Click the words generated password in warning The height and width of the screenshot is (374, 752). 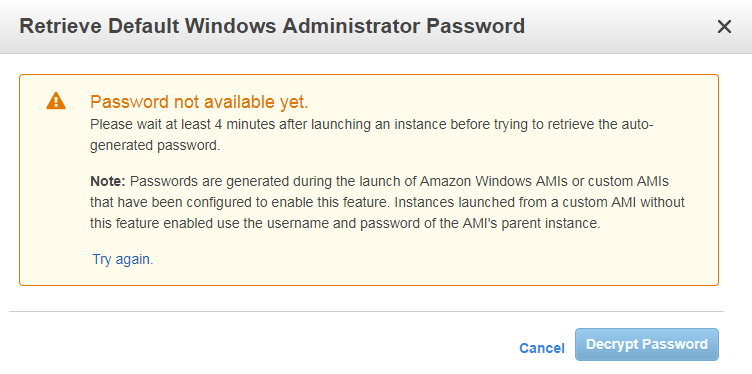tap(155, 146)
